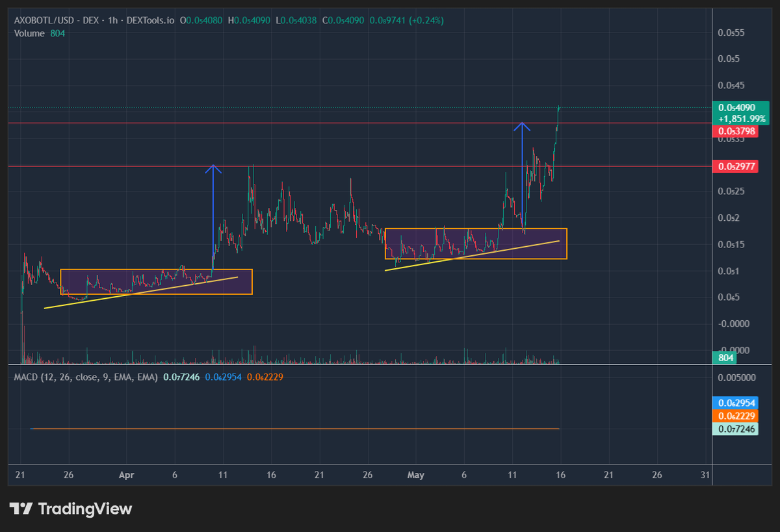Click the +1,851.99% change tag on the price axis
This screenshot has width=780, height=532.
pos(741,119)
